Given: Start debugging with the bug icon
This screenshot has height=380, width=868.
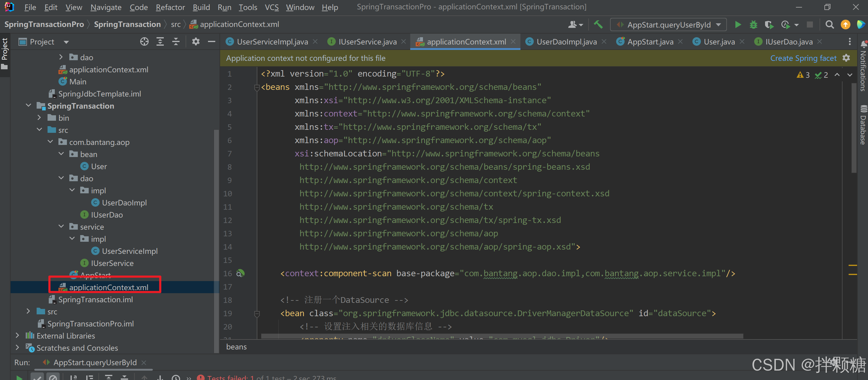Looking at the screenshot, I should coord(753,25).
